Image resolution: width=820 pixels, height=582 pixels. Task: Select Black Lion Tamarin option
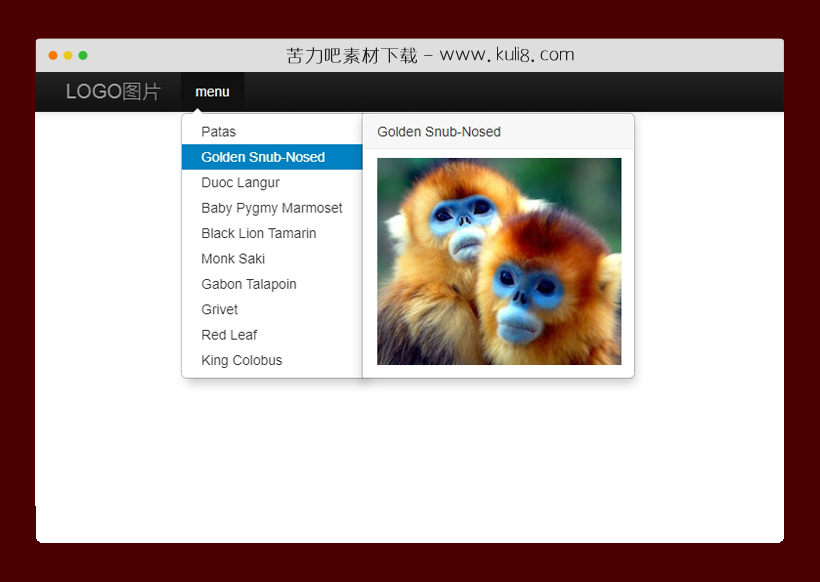click(258, 233)
